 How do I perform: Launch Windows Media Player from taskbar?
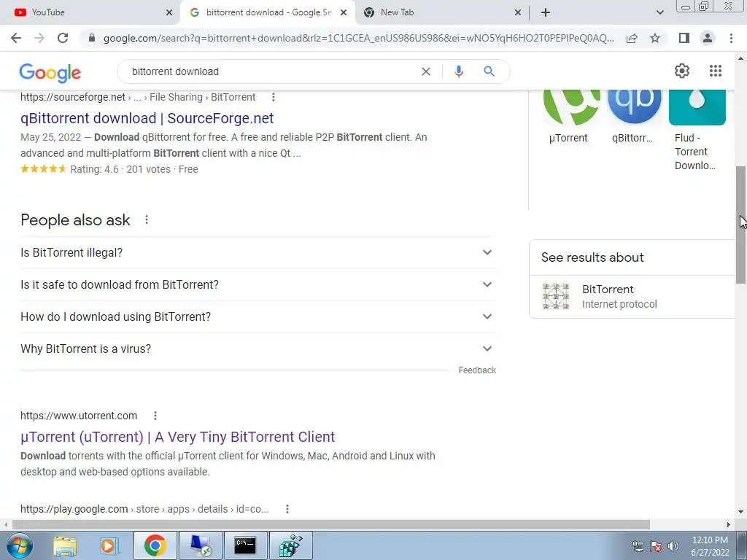109,545
